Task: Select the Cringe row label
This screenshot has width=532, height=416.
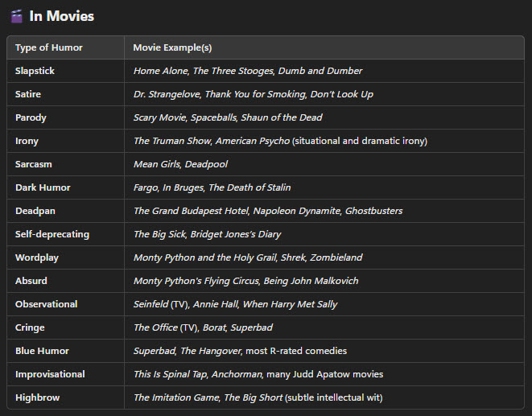Action: [x=30, y=327]
